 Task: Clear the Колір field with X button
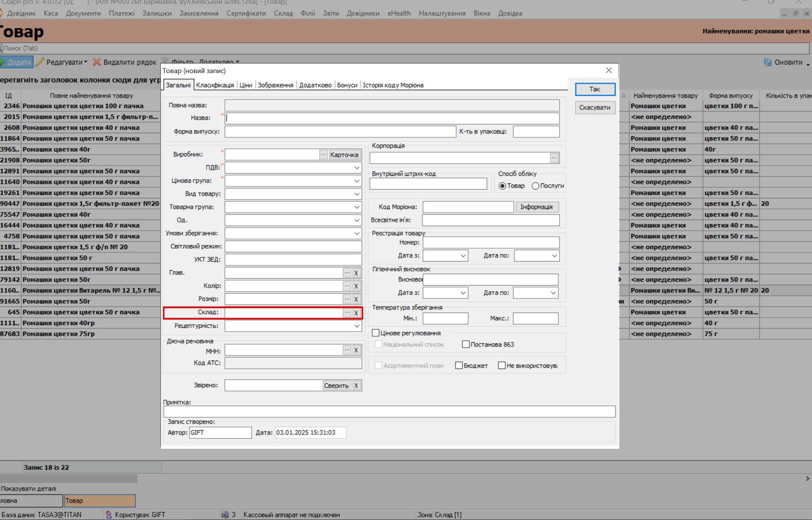tap(356, 286)
